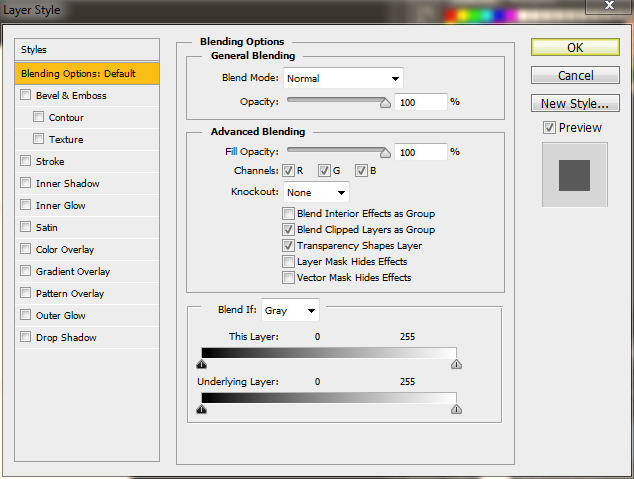634x479 pixels.
Task: Click Underlying Layer white point handle
Action: click(456, 409)
